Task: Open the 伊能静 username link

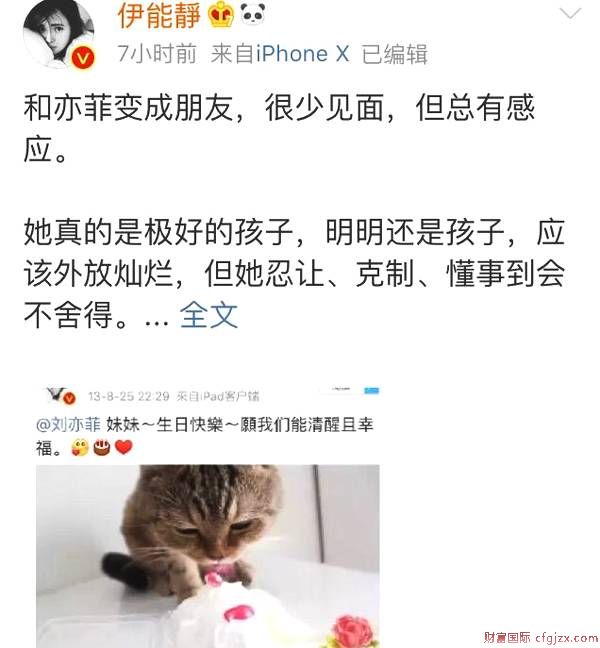Action: [x=159, y=15]
